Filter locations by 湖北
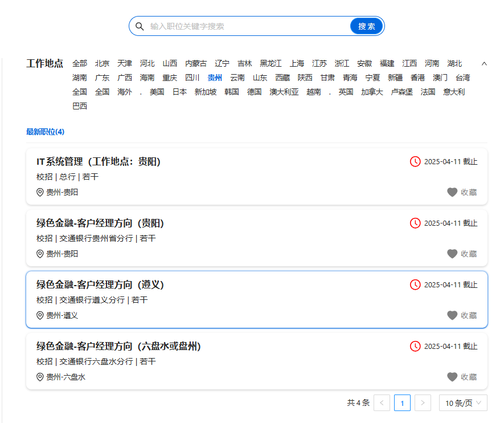This screenshot has height=423, width=504. 454,64
